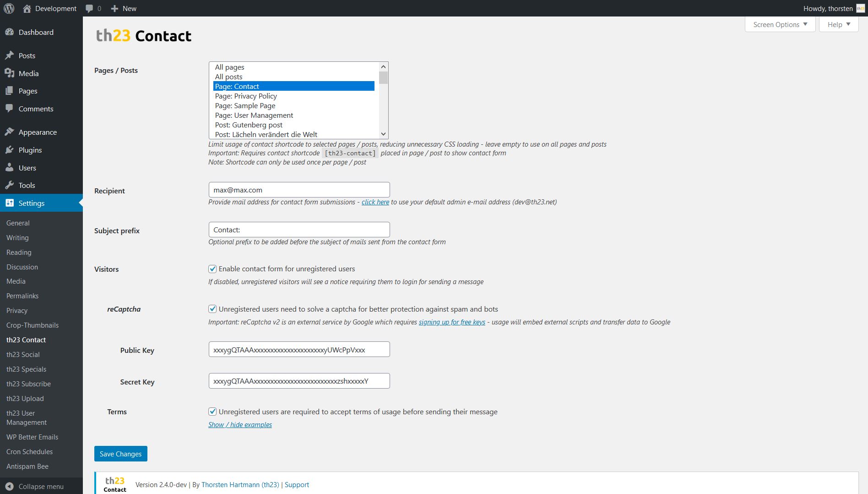
Task: Click the Development home icon
Action: 27,8
